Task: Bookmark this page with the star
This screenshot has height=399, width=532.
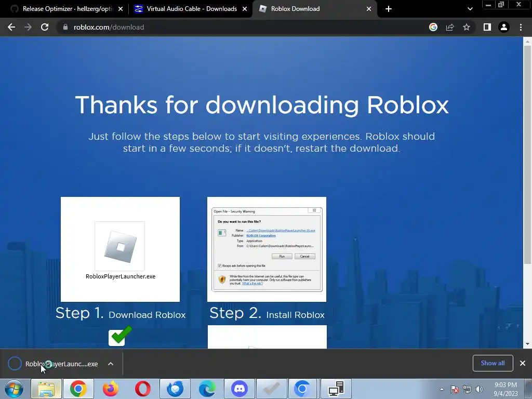Action: tap(467, 27)
